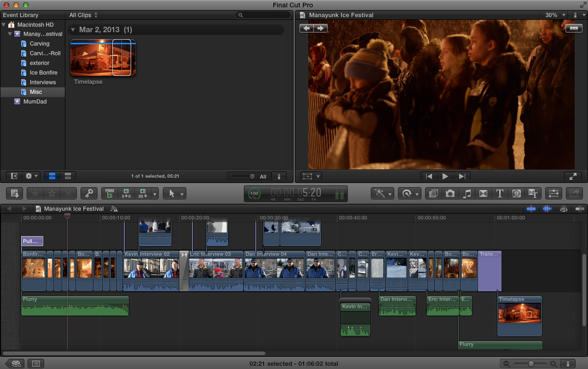Open browser clip appearance switch
This screenshot has height=369, width=588.
point(279,176)
